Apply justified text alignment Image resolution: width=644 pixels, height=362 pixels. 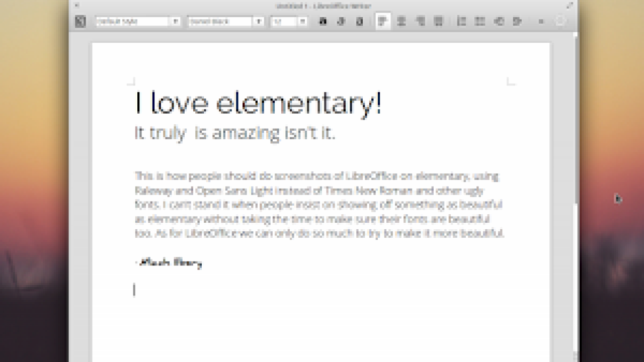coord(438,22)
